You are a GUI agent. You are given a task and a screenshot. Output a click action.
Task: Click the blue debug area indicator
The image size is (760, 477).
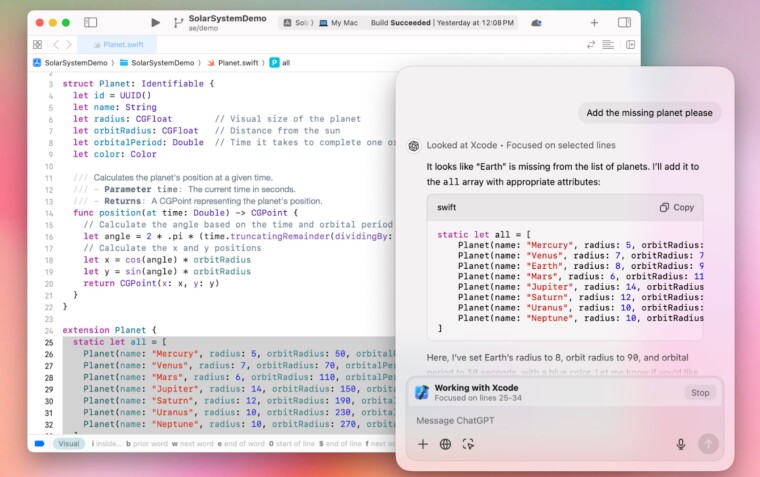[40, 444]
